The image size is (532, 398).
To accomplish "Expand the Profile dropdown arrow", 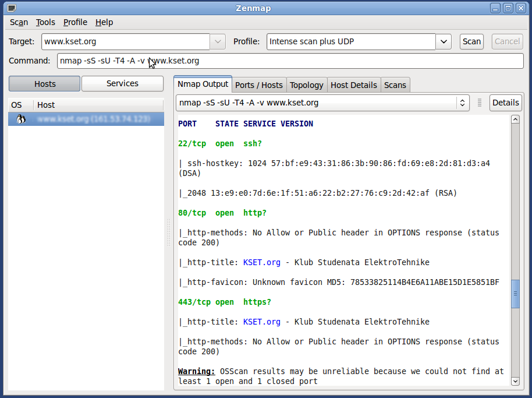I will coord(444,41).
